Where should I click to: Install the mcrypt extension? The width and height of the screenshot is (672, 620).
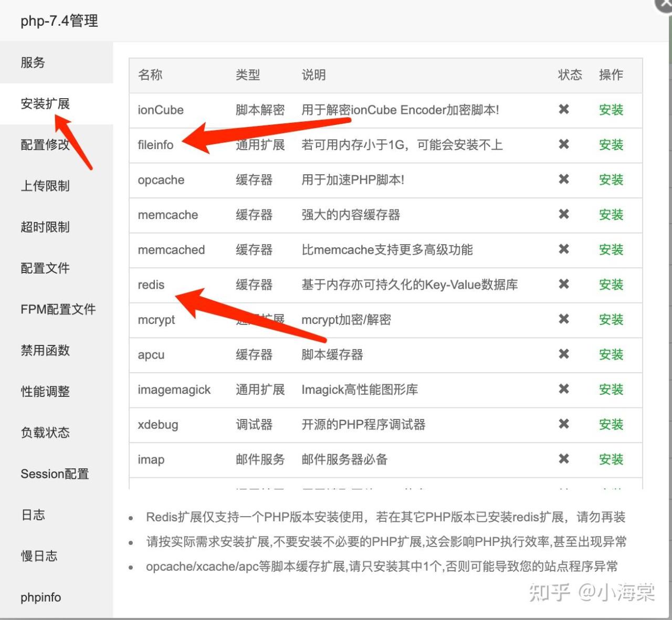[611, 320]
